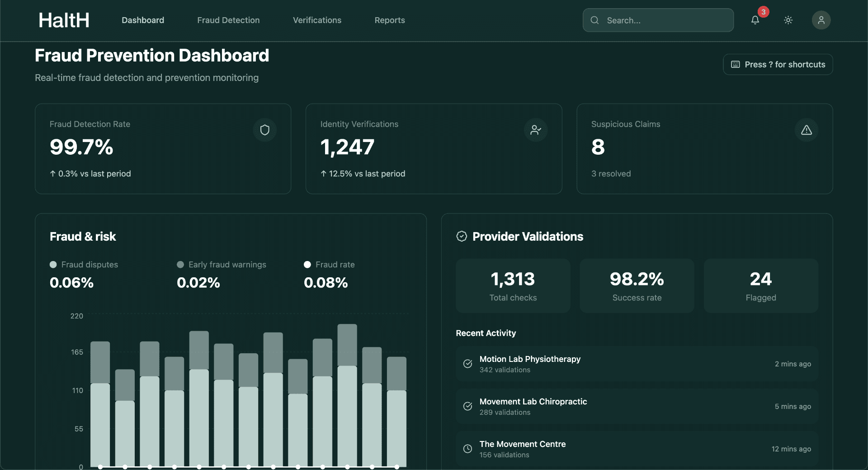Click '12.5% vs last period' text
The height and width of the screenshot is (470, 868).
pos(367,174)
